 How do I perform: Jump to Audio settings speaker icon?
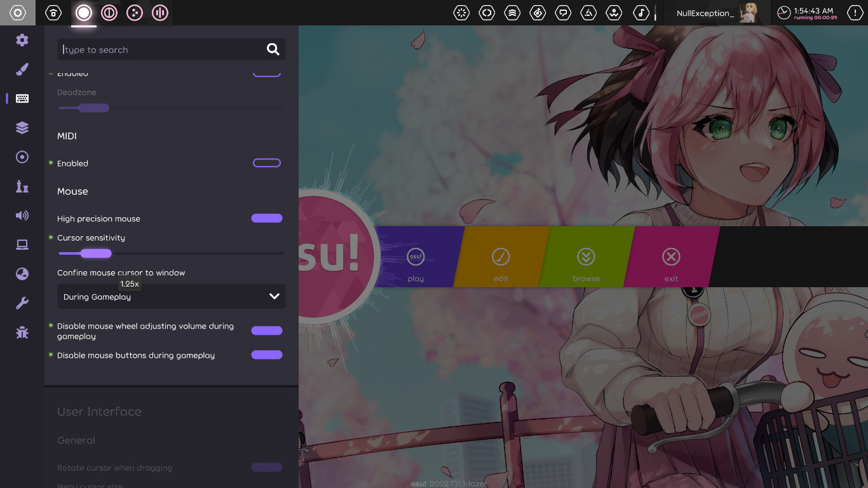click(x=22, y=215)
